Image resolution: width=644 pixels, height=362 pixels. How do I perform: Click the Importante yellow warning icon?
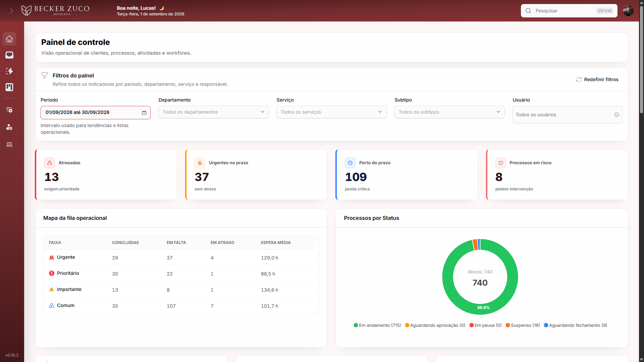[52, 289]
